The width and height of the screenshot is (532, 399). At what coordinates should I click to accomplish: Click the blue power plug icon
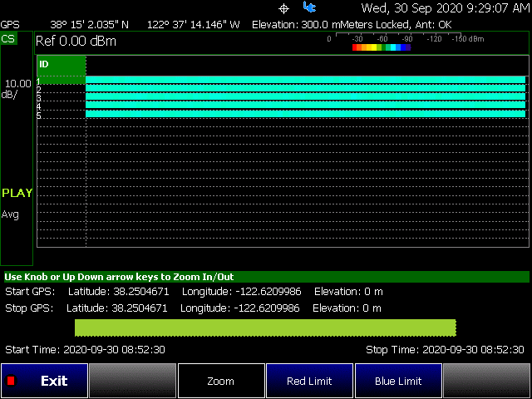309,7
